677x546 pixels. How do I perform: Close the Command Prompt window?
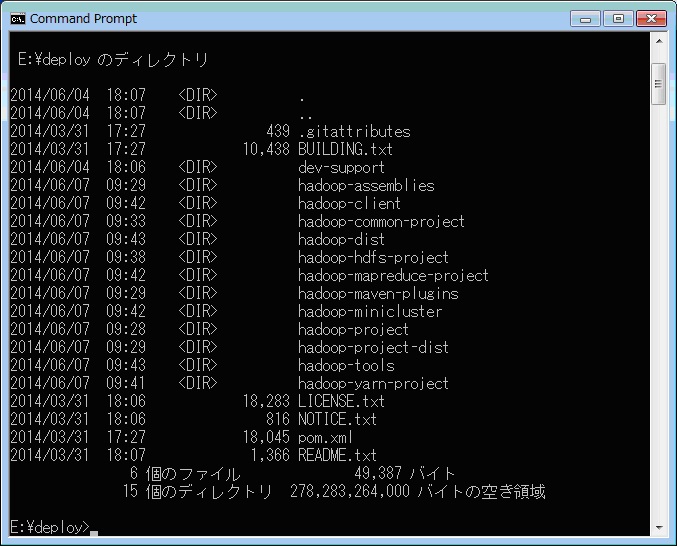650,18
